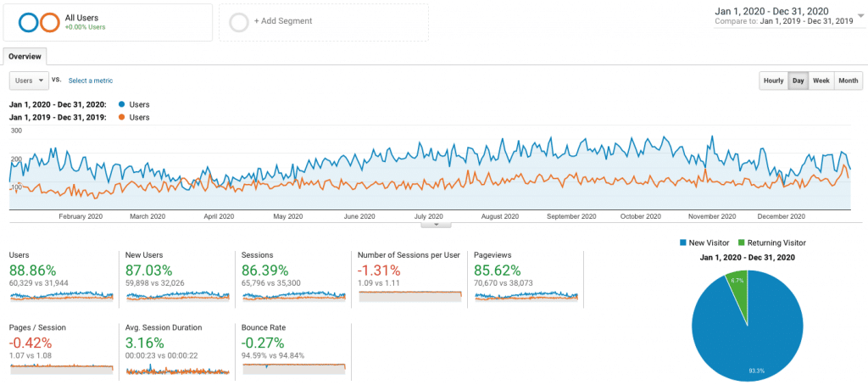
Task: Click the 00:00:23 vs 00:00:22 duration value
Action: coord(159,355)
